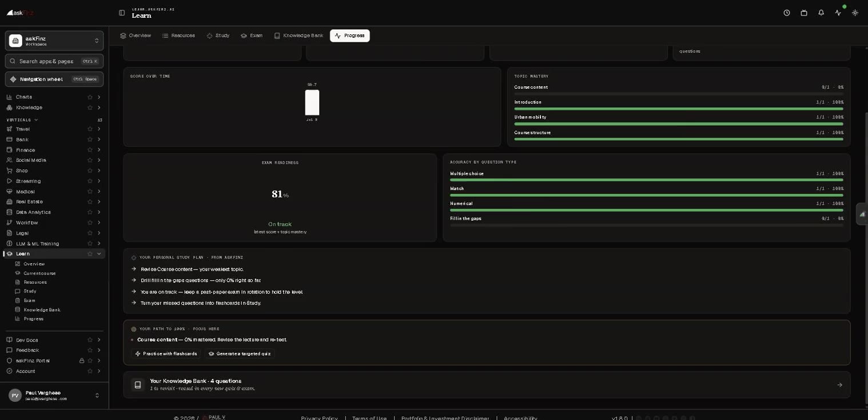
Task: Open the askFinz workspace switcher
Action: (54, 41)
